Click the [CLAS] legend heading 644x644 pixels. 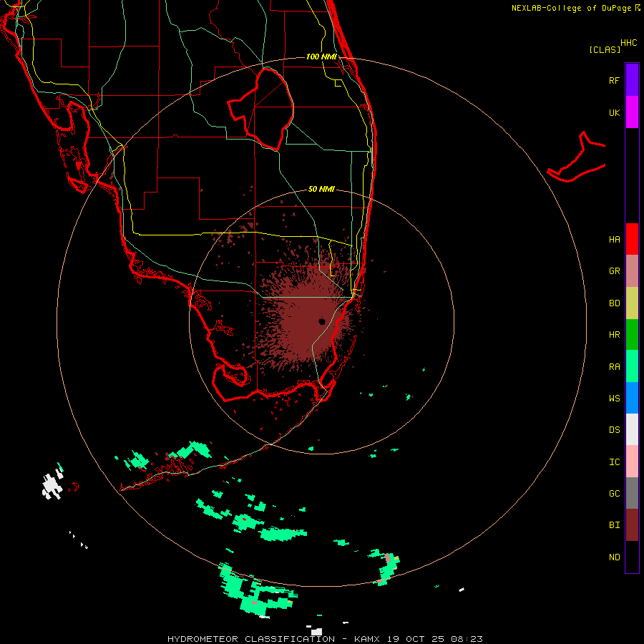(605, 49)
